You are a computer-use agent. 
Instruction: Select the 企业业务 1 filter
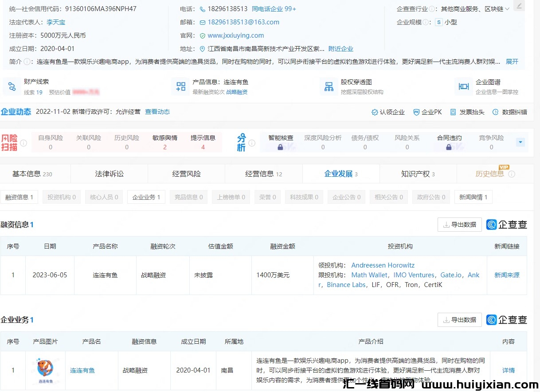pyautogui.click(x=146, y=197)
